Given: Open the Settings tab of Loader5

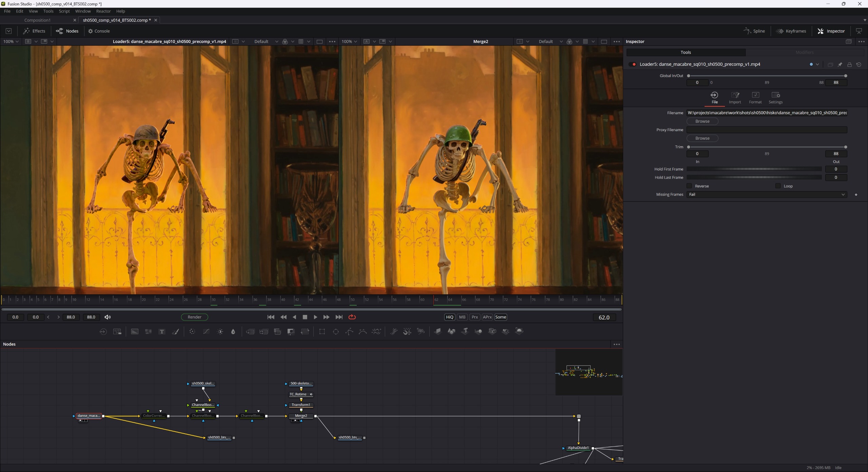Looking at the screenshot, I should pos(775,98).
